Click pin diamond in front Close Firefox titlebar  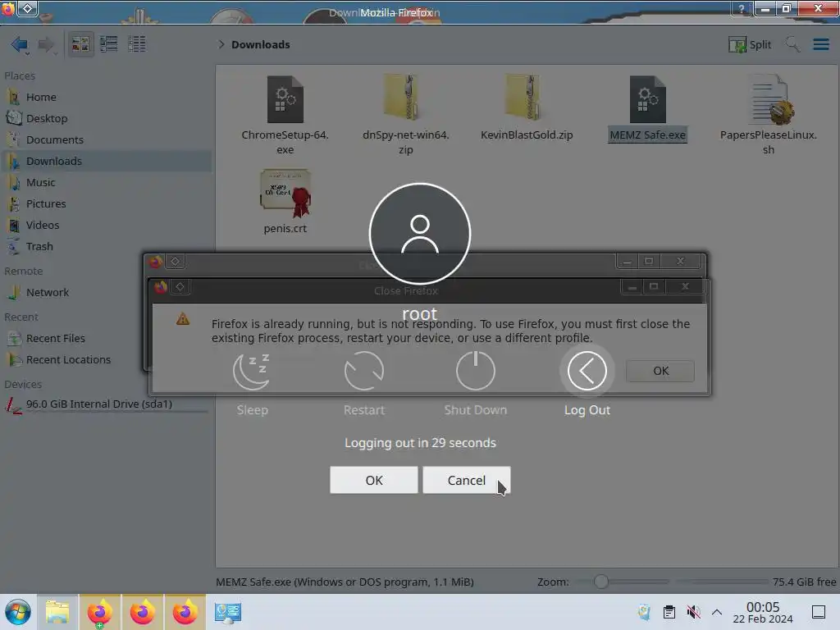point(180,286)
